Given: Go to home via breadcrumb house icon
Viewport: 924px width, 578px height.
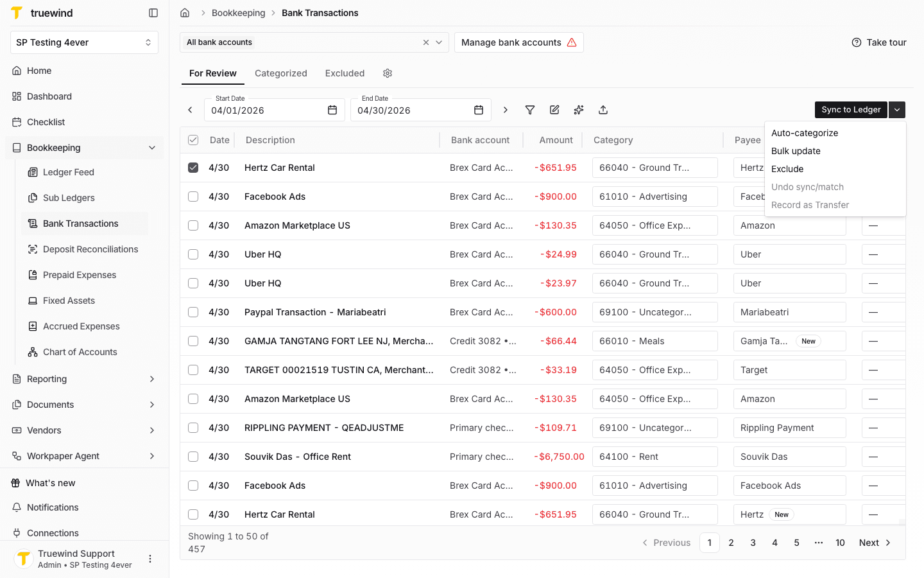Looking at the screenshot, I should (x=185, y=13).
